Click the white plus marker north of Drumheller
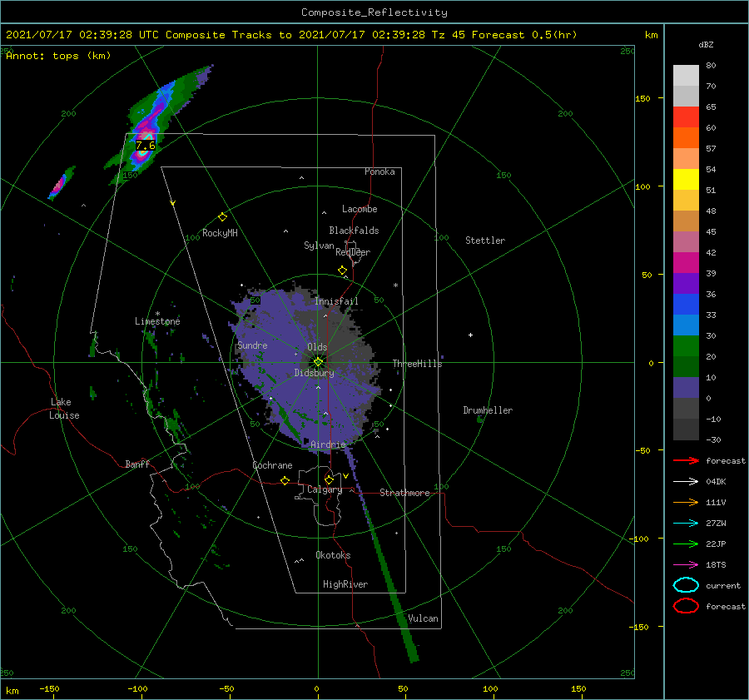The width and height of the screenshot is (749, 700). pos(470,335)
